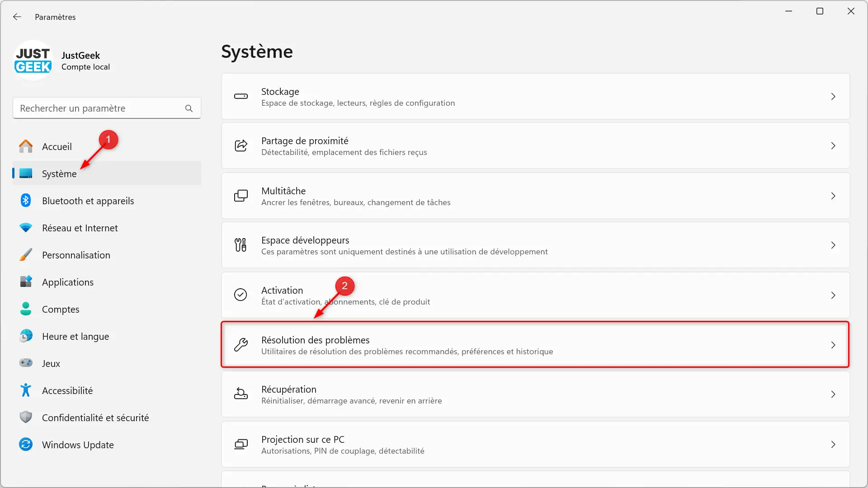Click the Activation checkmark icon
Screen dimensions: 868x488
pyautogui.click(x=241, y=295)
